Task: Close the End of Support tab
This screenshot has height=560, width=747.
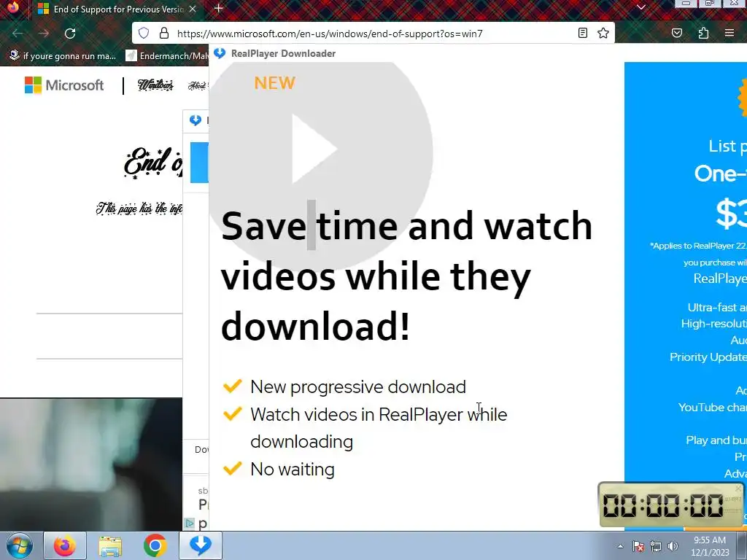Action: 193,9
